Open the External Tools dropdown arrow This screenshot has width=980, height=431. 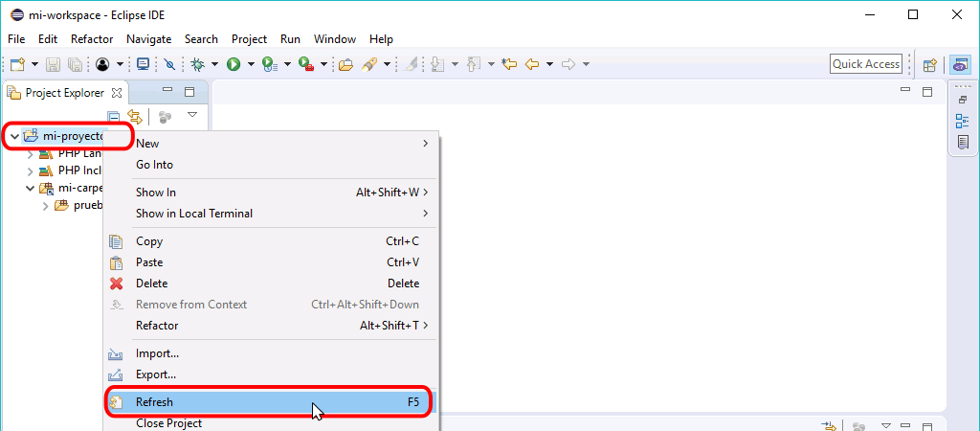pyautogui.click(x=323, y=64)
